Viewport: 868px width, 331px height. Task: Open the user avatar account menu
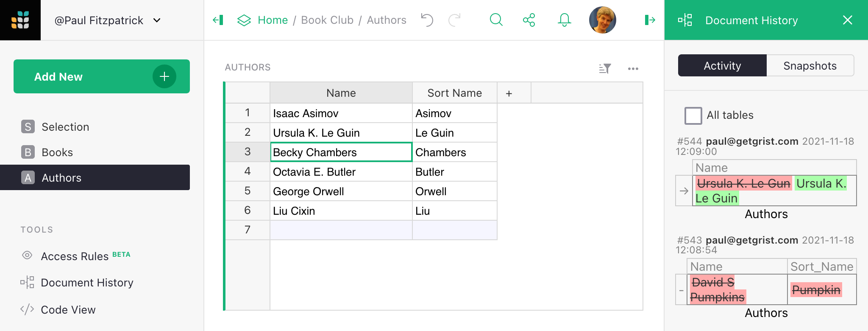(x=602, y=20)
